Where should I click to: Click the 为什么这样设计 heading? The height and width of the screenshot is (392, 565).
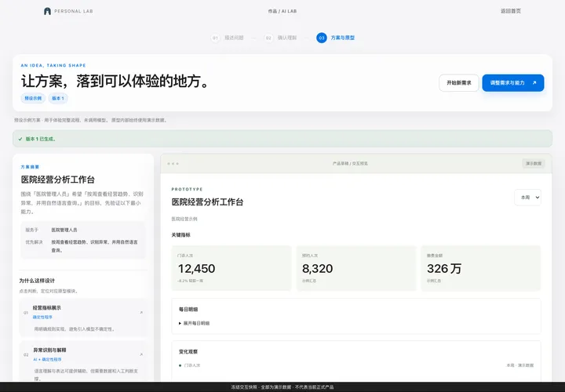(x=37, y=281)
